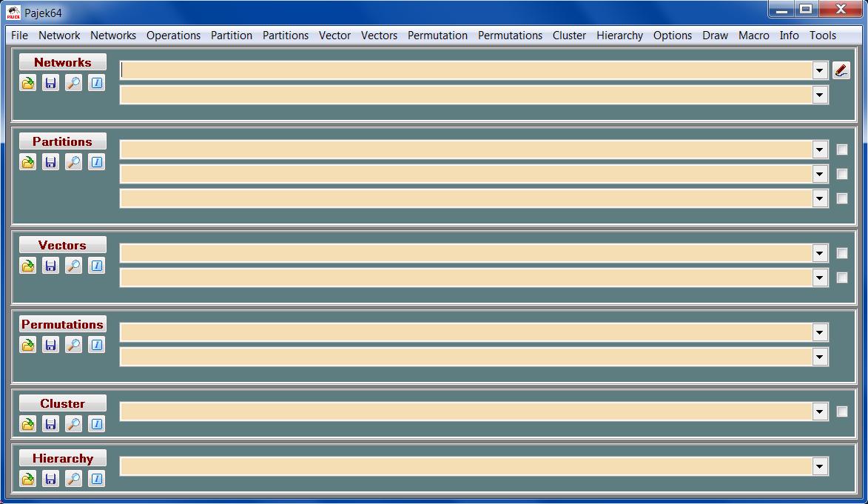Open the Hierarchy menu in menu bar

point(619,36)
